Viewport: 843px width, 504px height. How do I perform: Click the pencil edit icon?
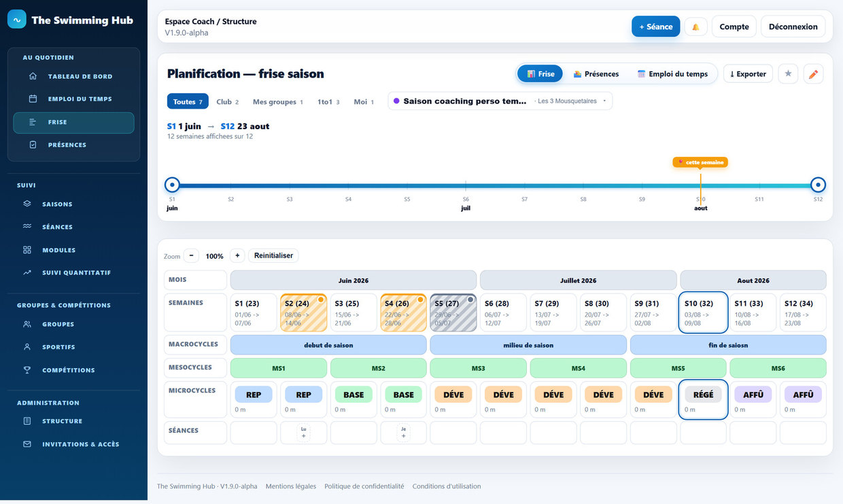click(x=813, y=73)
